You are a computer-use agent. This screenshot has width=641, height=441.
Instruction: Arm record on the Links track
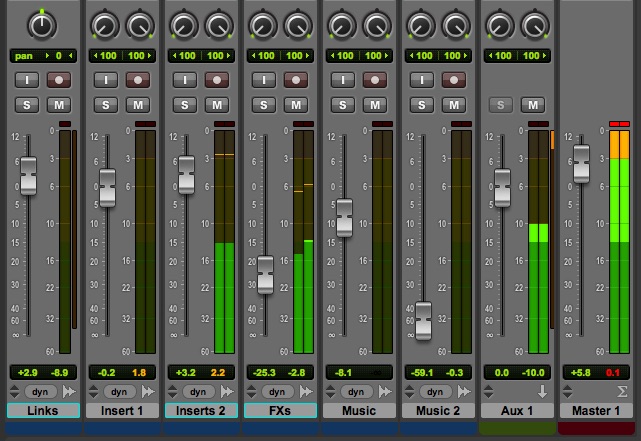[x=59, y=80]
